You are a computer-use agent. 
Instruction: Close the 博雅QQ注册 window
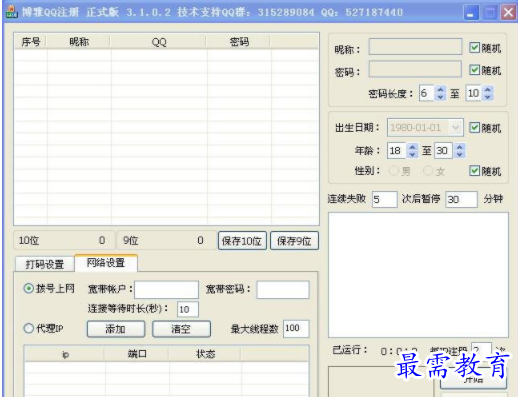508,13
